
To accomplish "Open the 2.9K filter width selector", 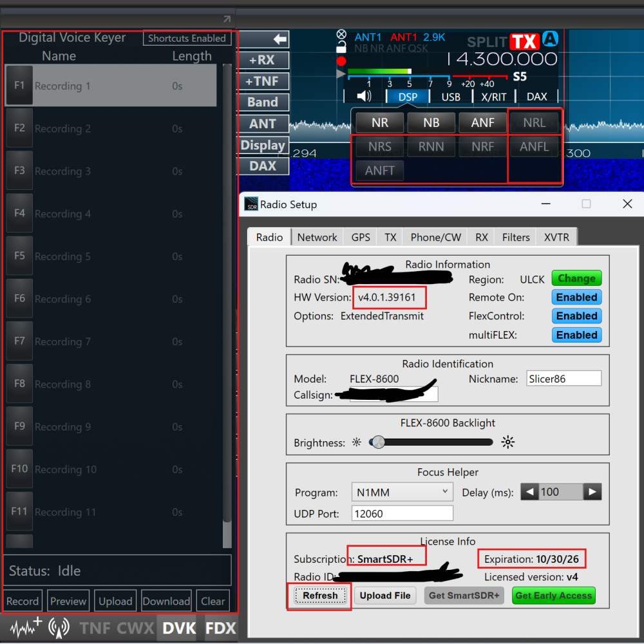I will pos(434,37).
